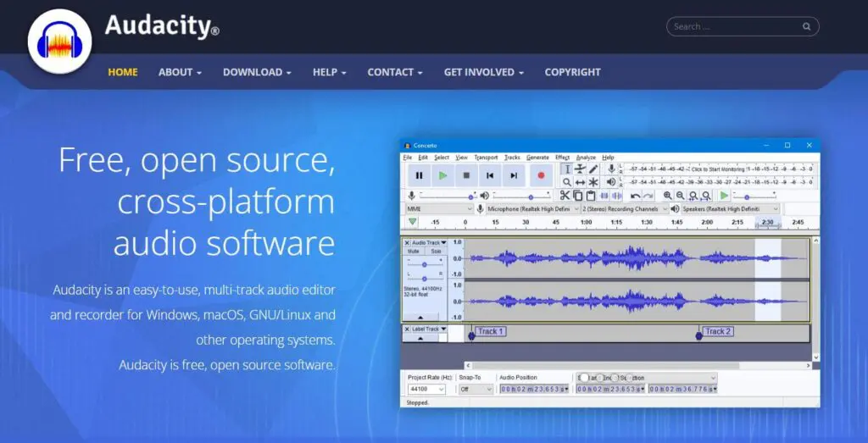Image resolution: width=868 pixels, height=443 pixels.
Task: Close the Audio Track with its X
Action: click(x=407, y=243)
